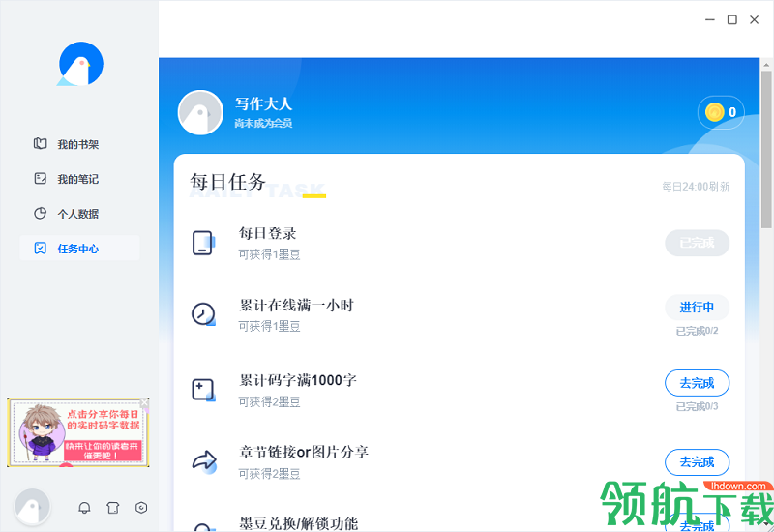Click the share arrow icon for 章节链接分享
The image size is (774, 532).
click(204, 462)
